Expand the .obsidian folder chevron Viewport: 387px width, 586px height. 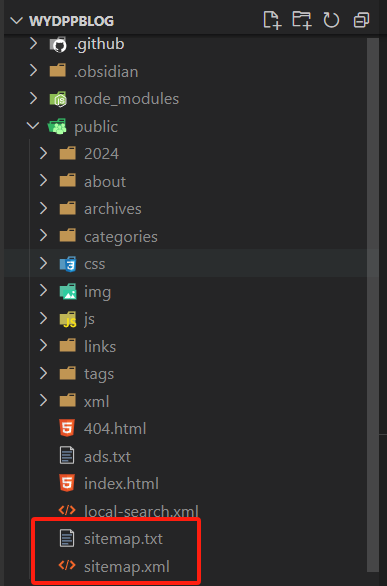click(33, 71)
